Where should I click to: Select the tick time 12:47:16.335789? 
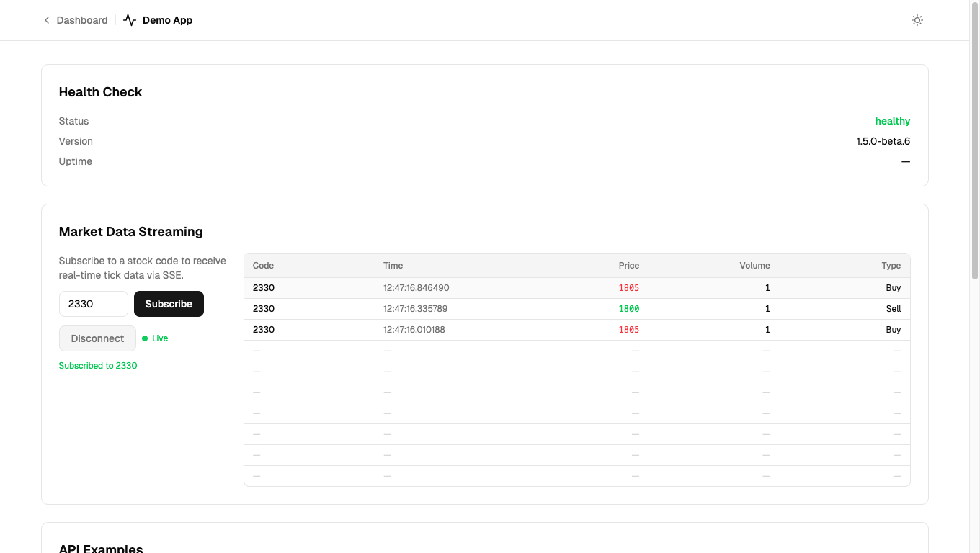coord(415,309)
